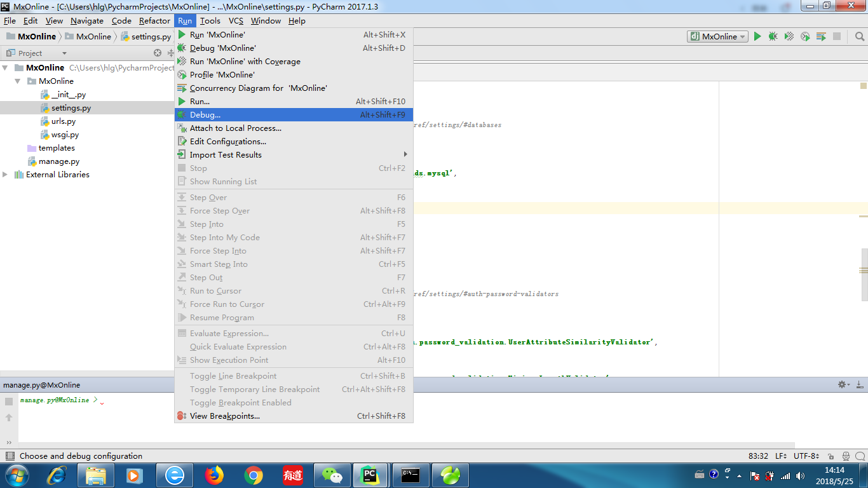Viewport: 868px width, 488px height.
Task: Click the Debug bug icon in toolbar
Action: click(x=773, y=37)
